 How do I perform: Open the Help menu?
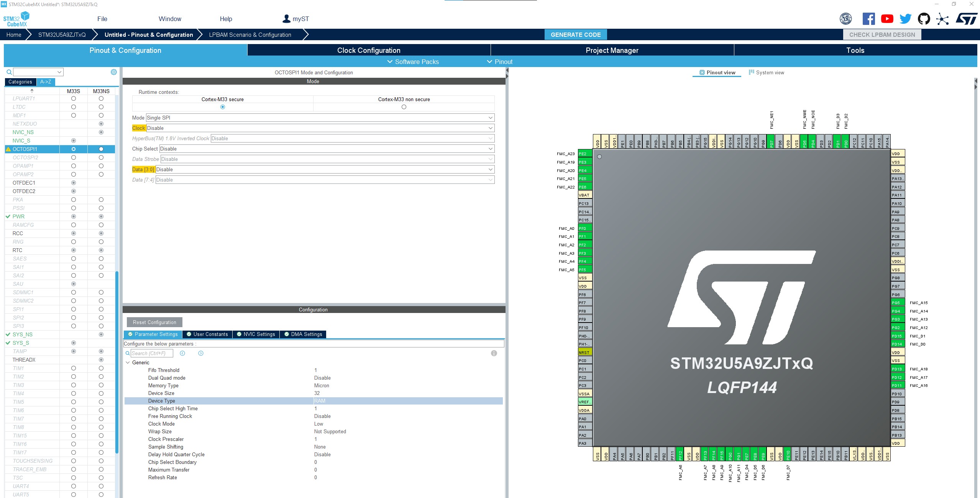[226, 19]
